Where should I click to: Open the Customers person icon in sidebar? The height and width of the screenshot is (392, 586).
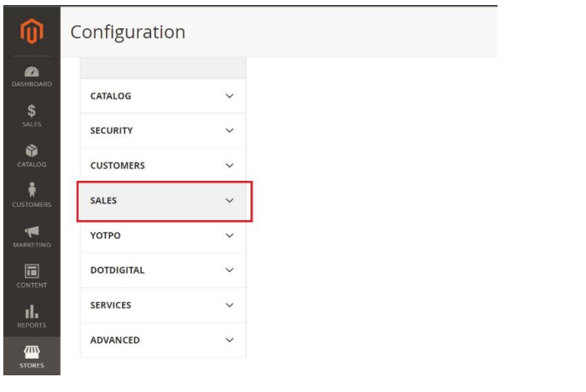(32, 189)
